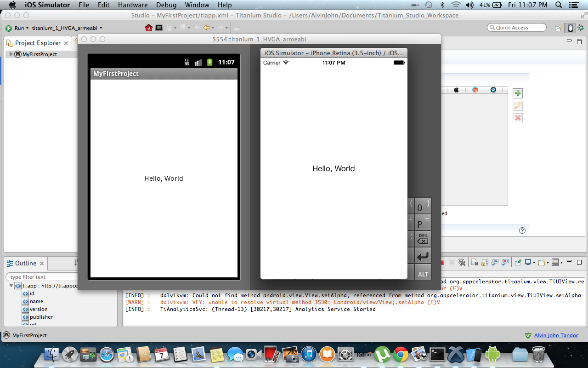Open the Apple menu
This screenshot has height=368, width=588.
coord(12,5)
